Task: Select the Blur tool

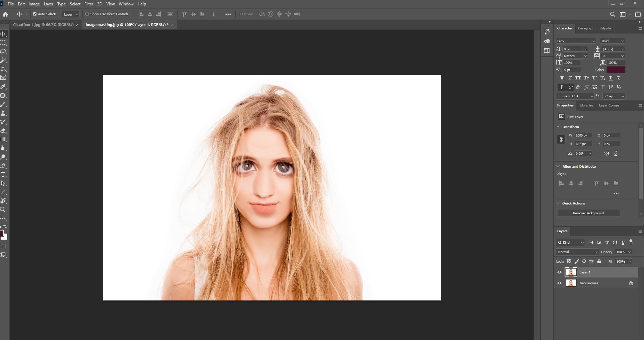Action: click(x=3, y=148)
